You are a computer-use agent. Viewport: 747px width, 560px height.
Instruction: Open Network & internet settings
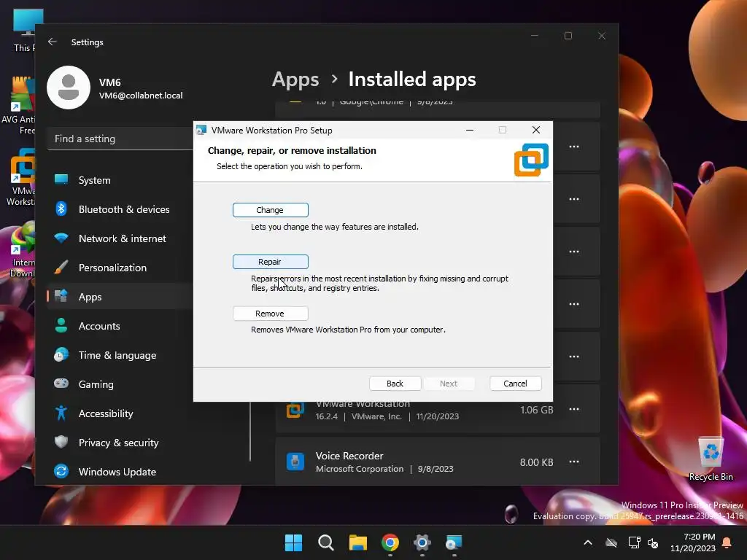120,238
